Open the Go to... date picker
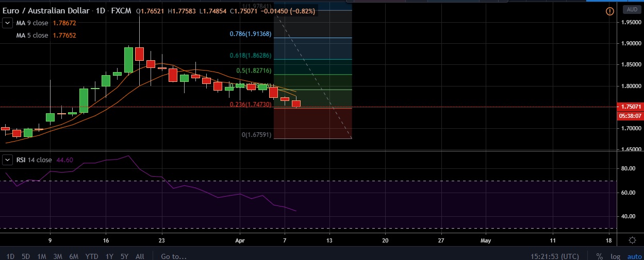This screenshot has width=644, height=260. coord(174,256)
